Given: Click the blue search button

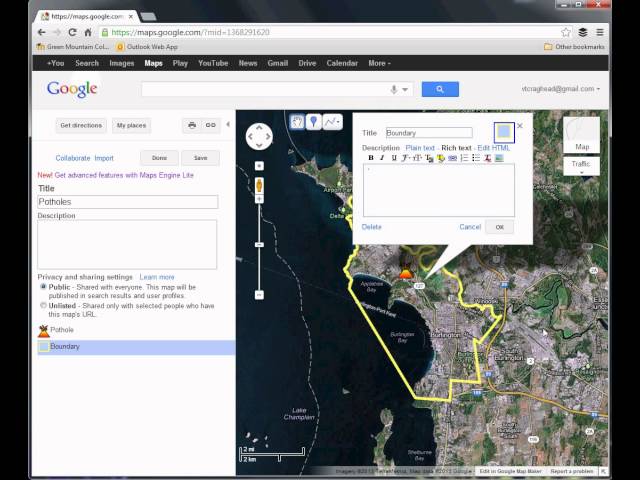Looking at the screenshot, I should pyautogui.click(x=440, y=89).
